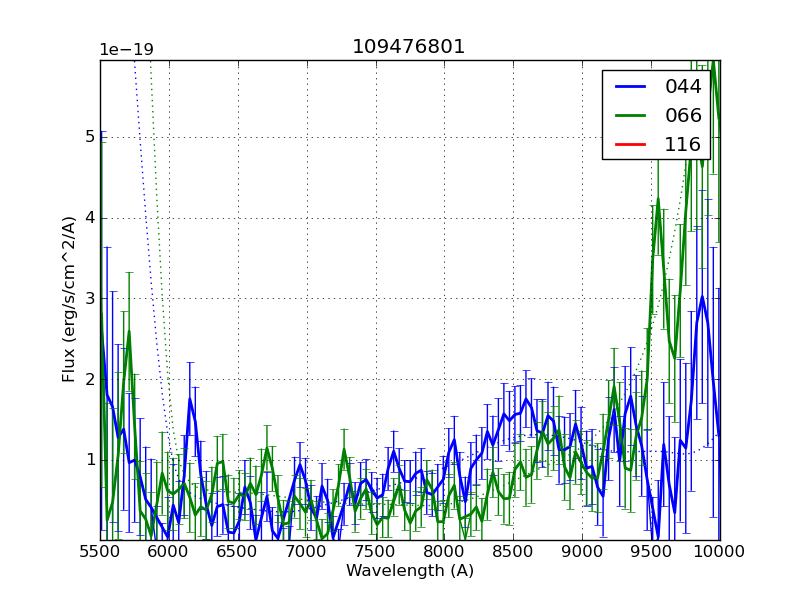The height and width of the screenshot is (600, 800).
Task: Click the Flux y-axis label
Action: 69,299
